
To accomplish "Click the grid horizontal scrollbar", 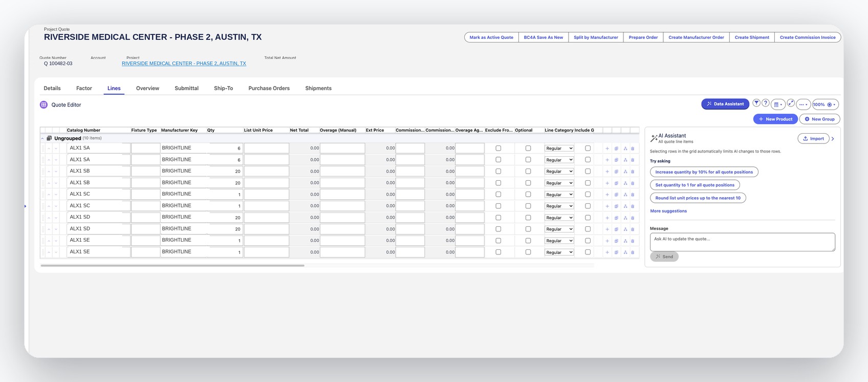I will [172, 266].
